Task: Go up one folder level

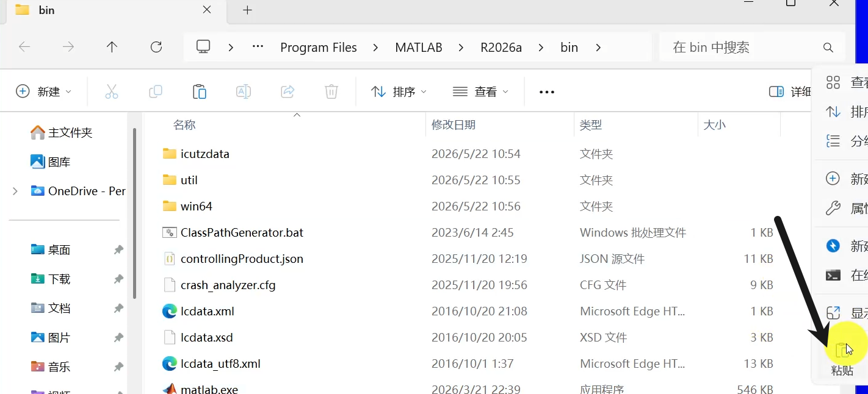Action: pyautogui.click(x=112, y=47)
